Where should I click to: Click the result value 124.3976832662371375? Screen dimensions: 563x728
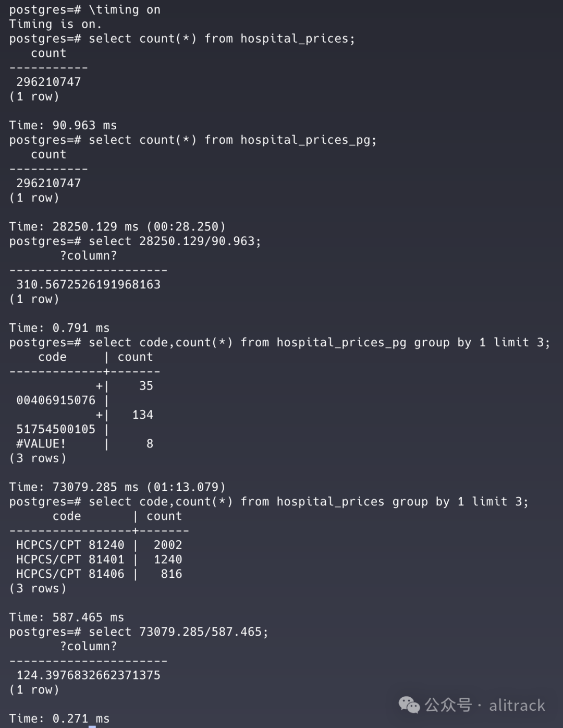[88, 675]
